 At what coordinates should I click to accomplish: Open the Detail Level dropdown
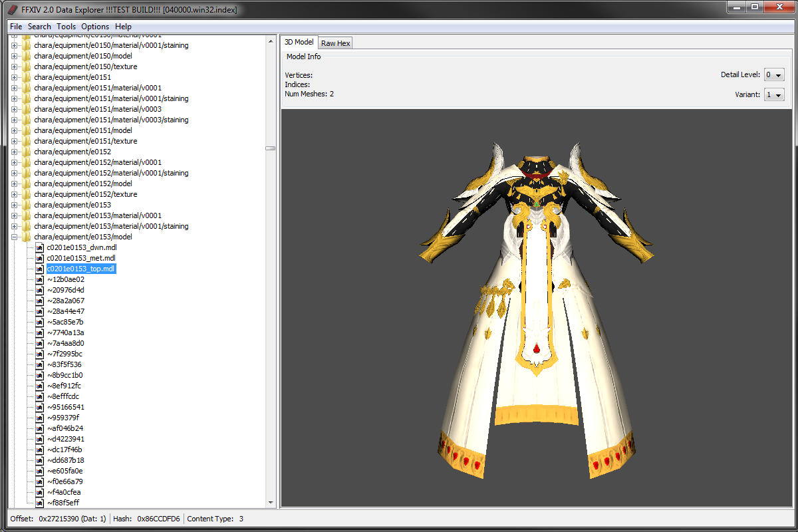pos(774,74)
